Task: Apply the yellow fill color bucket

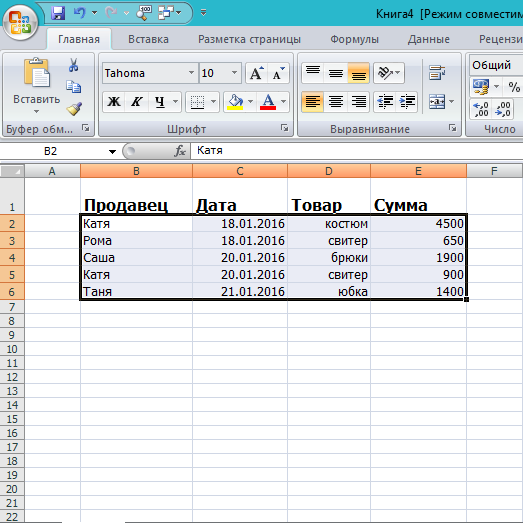Action: tap(235, 101)
